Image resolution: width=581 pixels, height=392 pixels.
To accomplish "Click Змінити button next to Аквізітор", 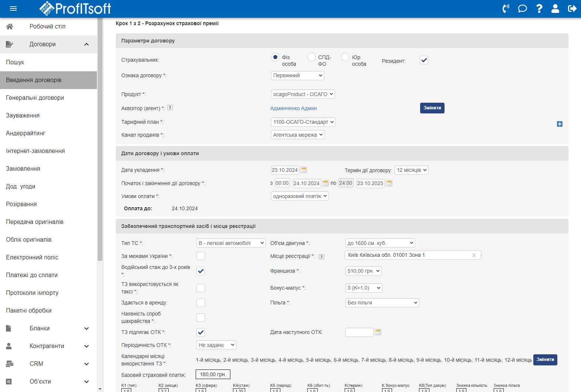I will (432, 108).
